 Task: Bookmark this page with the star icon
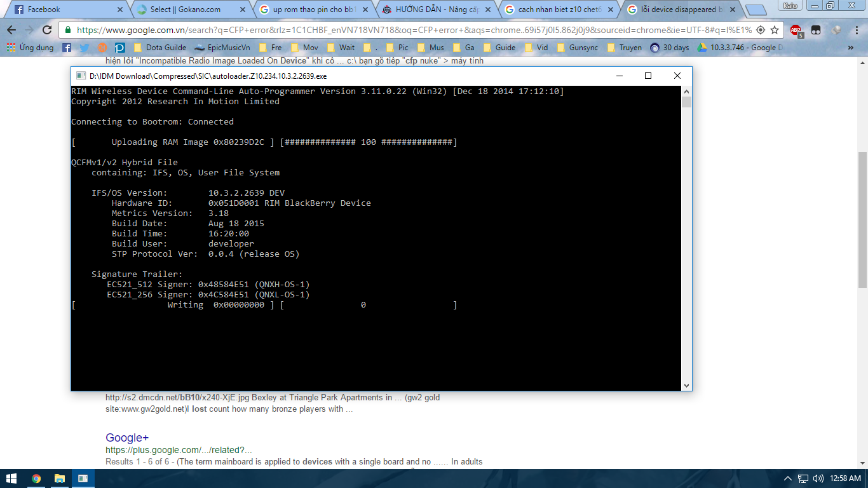775,30
